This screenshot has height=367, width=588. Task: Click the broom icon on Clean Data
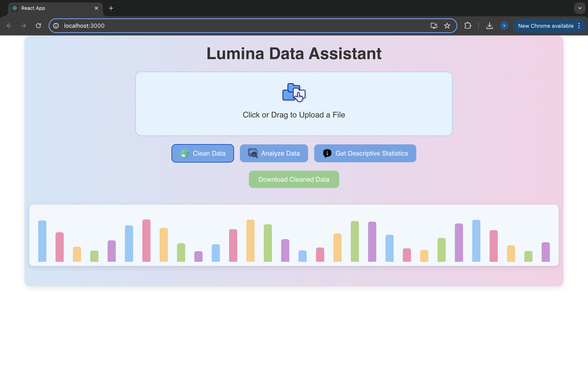pyautogui.click(x=184, y=153)
